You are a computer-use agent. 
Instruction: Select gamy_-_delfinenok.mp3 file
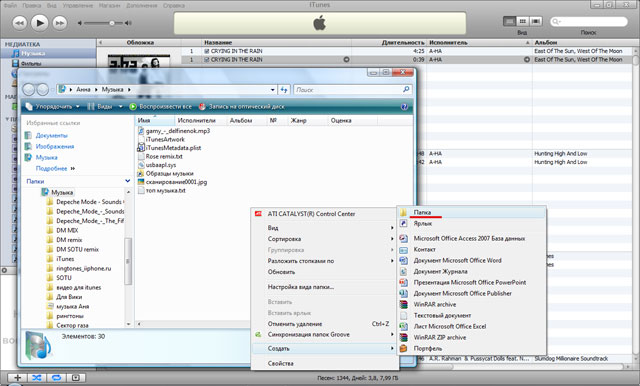click(x=178, y=131)
